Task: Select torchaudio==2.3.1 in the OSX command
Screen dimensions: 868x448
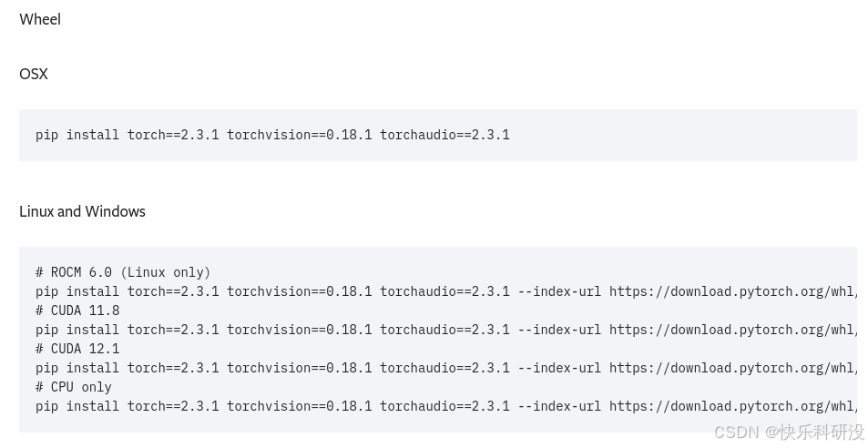Action: point(444,135)
